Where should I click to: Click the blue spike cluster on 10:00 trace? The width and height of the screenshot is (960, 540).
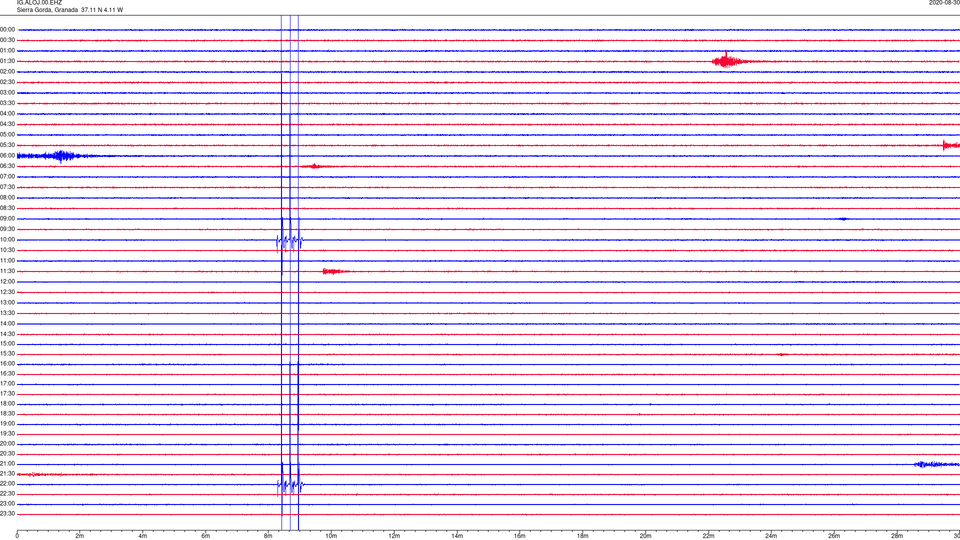click(x=290, y=241)
